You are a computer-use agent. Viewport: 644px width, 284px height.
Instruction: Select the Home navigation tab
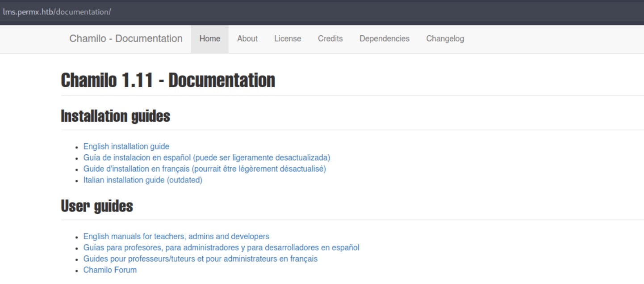coord(210,39)
